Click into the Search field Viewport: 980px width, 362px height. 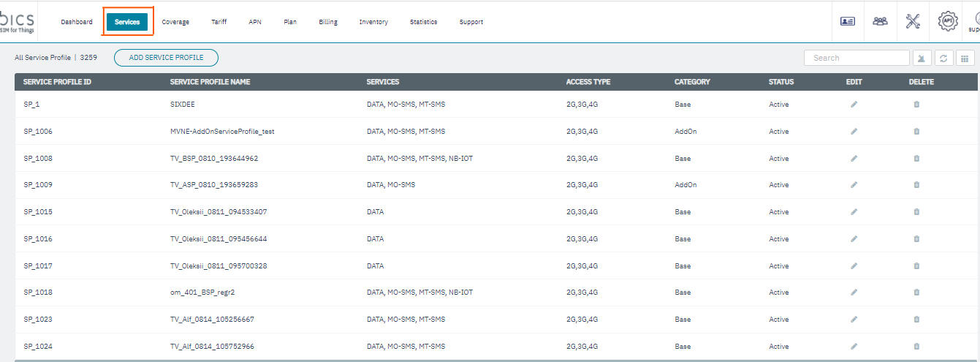point(856,58)
